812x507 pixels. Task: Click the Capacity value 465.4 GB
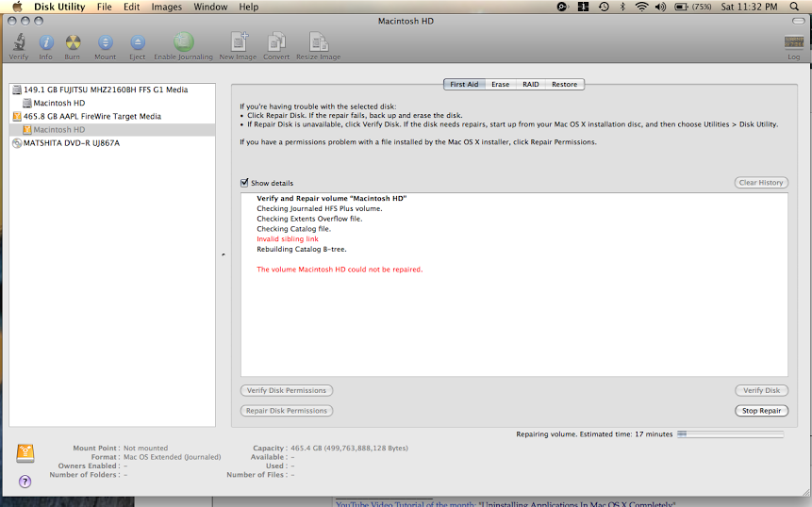point(349,448)
